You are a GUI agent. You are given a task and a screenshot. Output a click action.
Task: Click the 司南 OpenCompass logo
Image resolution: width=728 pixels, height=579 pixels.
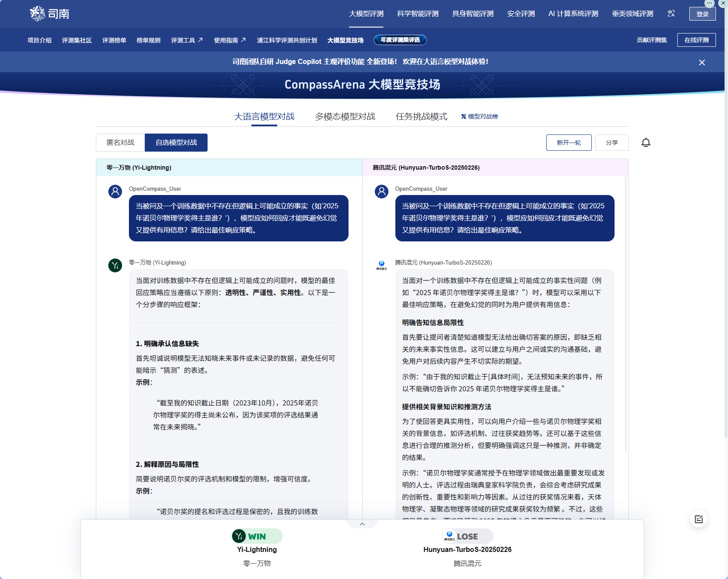(49, 14)
